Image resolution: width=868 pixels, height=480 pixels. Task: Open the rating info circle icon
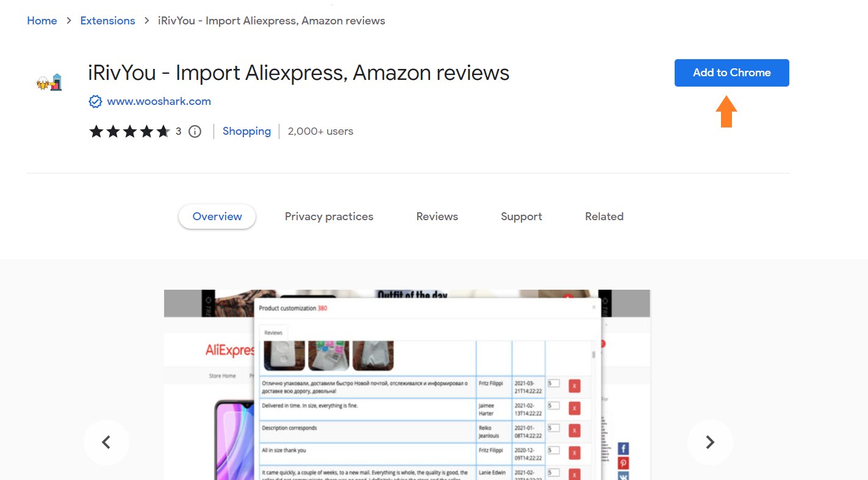(x=195, y=131)
